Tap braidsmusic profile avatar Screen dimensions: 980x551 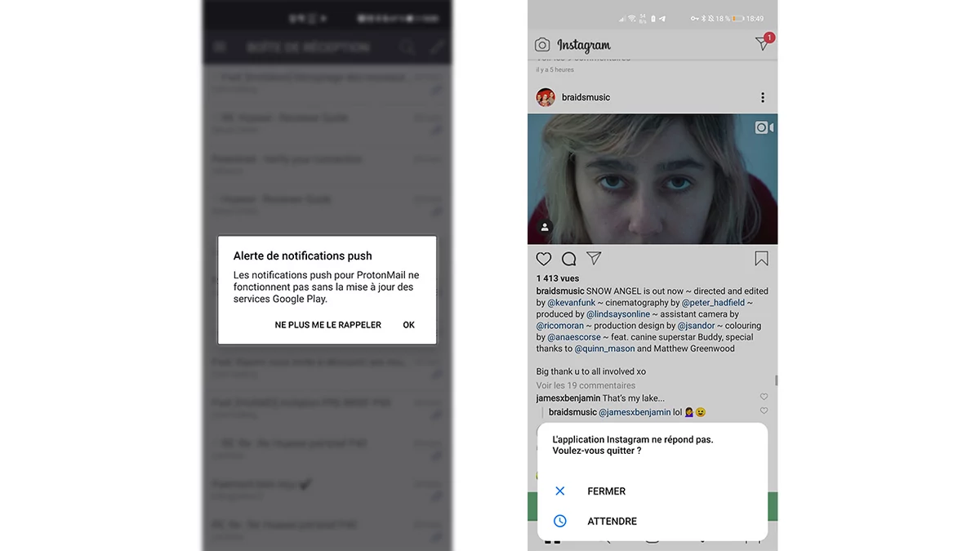(x=546, y=98)
